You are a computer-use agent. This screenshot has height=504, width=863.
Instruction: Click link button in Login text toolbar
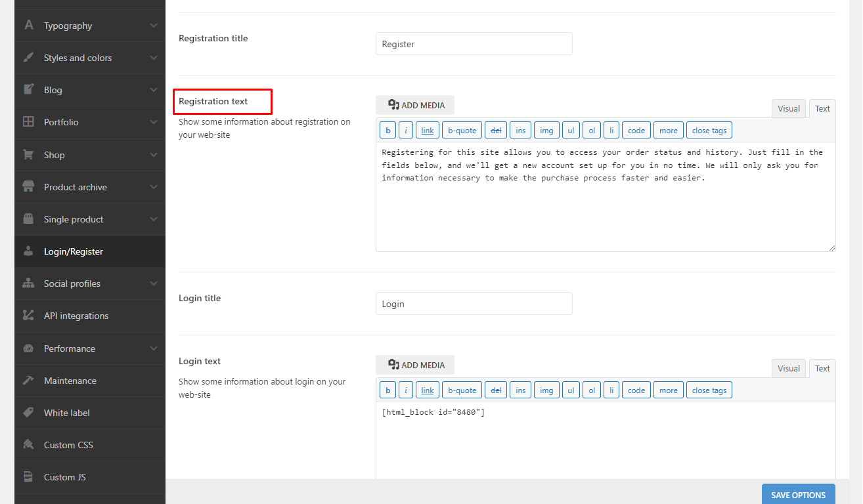coord(428,390)
